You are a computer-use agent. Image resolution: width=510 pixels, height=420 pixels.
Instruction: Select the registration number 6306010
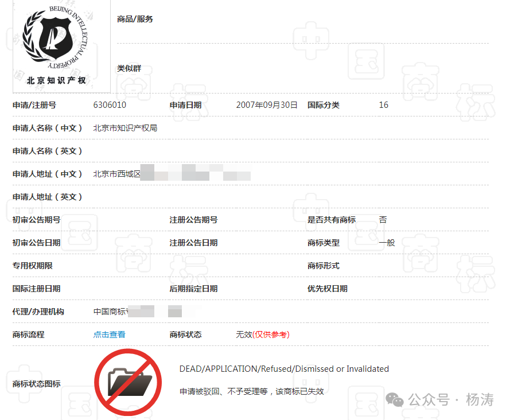pos(110,105)
